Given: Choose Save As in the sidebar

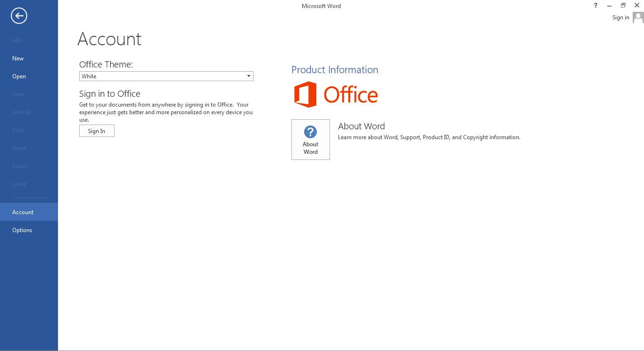Looking at the screenshot, I should [x=29, y=112].
